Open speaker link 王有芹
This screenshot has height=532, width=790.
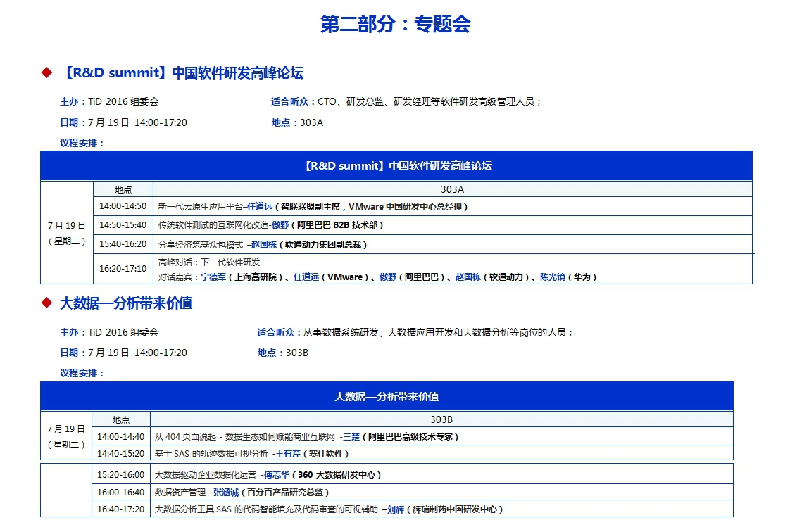(x=287, y=454)
